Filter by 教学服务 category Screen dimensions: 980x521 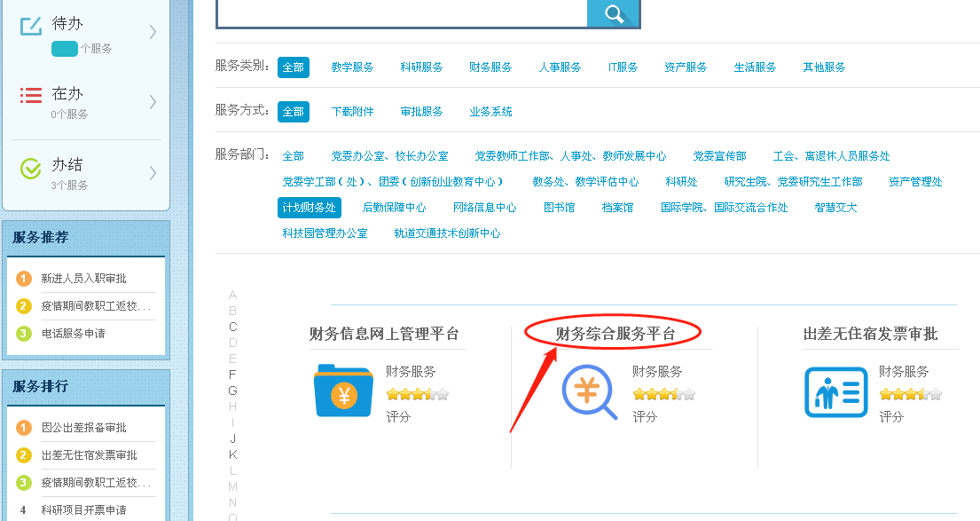pos(352,67)
